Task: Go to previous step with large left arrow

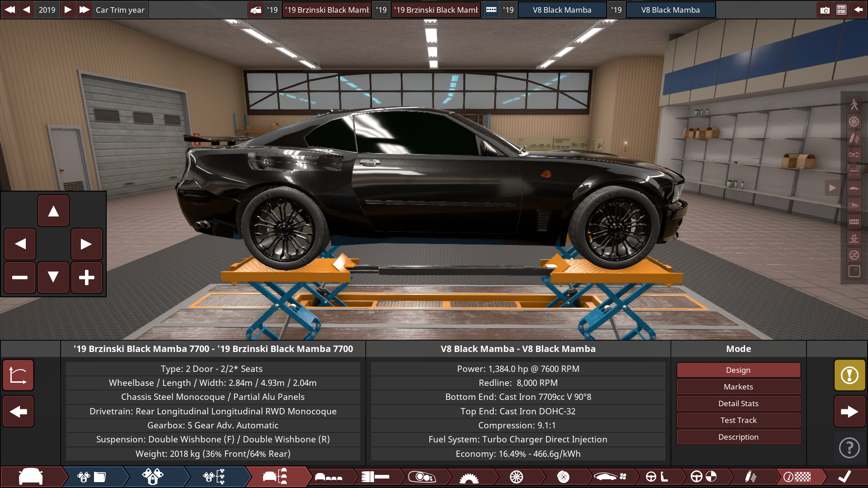Action: pyautogui.click(x=18, y=411)
